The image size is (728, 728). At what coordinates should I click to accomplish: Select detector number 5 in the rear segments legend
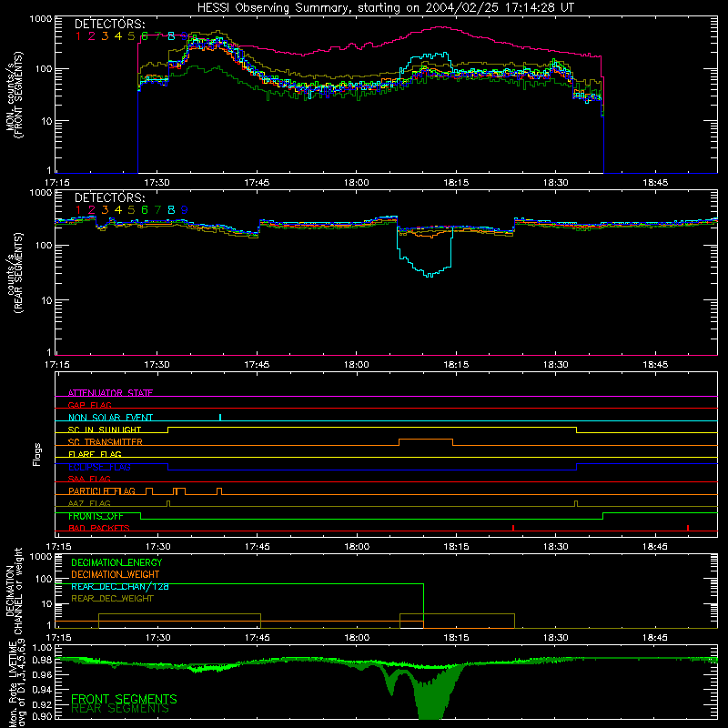click(x=131, y=210)
